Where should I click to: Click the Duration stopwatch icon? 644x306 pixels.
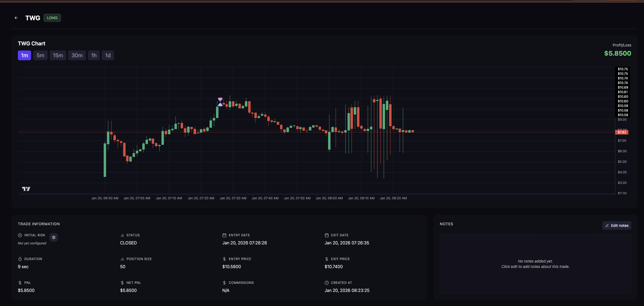(20, 259)
